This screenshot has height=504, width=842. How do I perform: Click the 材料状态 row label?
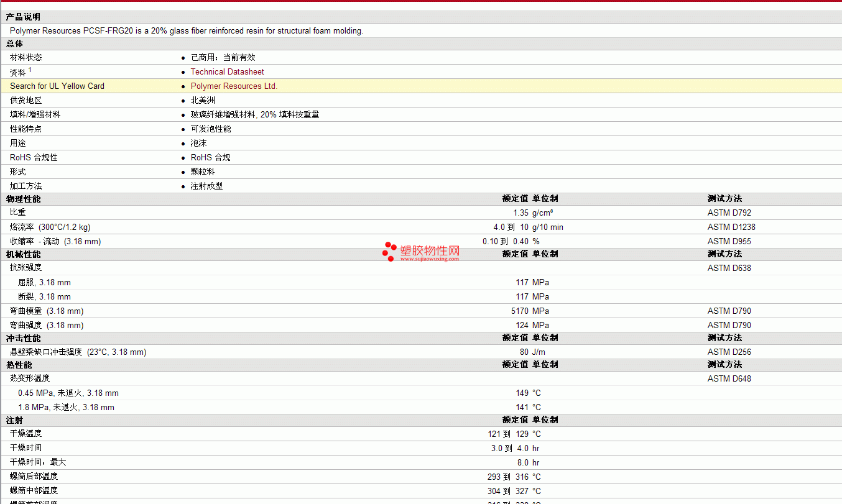[x=26, y=57]
